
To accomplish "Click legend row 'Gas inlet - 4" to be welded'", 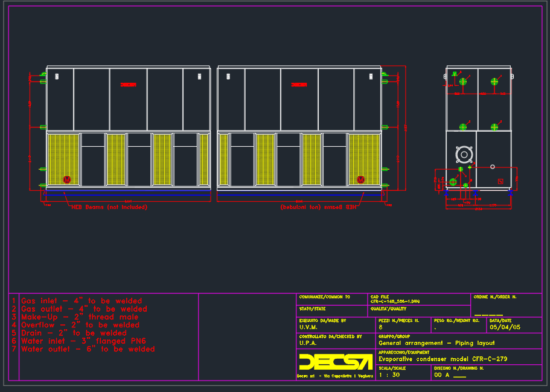I will click(82, 301).
